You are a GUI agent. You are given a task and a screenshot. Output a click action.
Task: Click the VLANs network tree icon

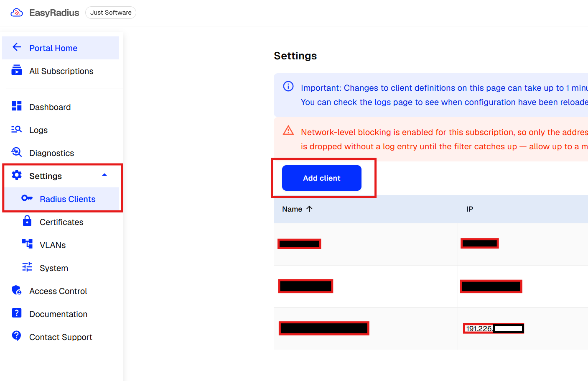coord(27,244)
